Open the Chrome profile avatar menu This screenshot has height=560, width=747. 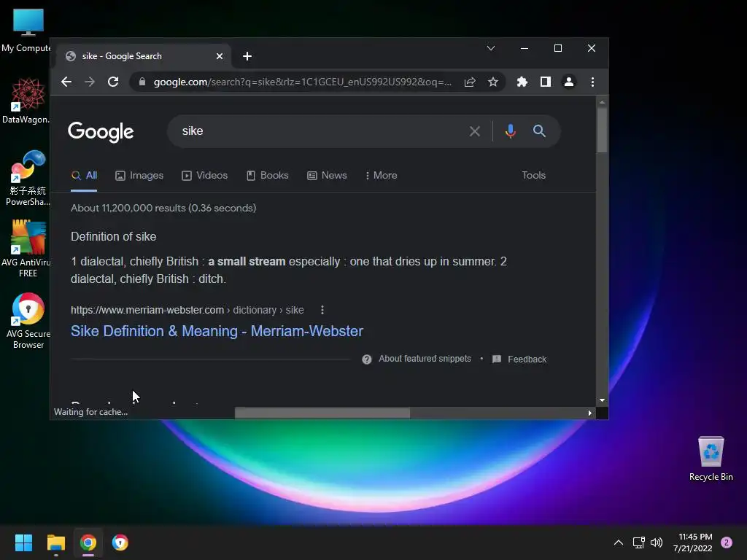point(569,82)
